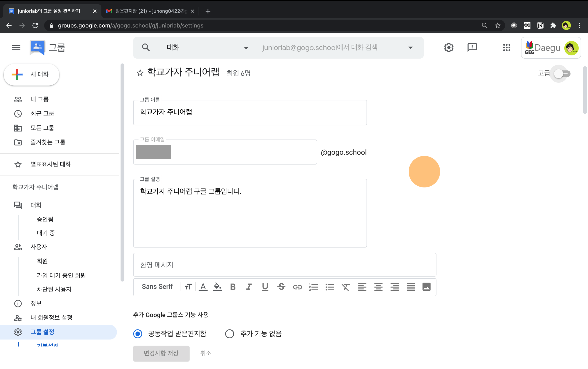Viewport: 588px width, 369px height.
Task: Click the text color picker icon
Action: tap(203, 287)
